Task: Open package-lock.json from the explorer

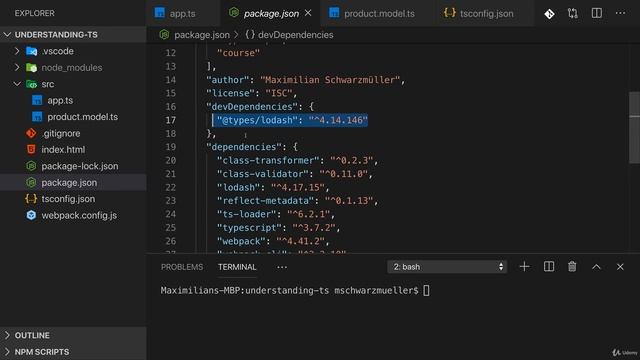Action: pos(80,166)
